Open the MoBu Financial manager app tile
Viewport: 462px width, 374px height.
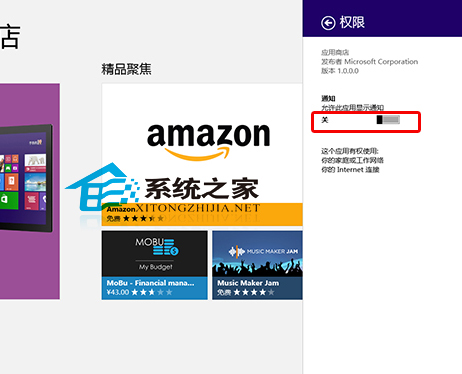point(155,265)
